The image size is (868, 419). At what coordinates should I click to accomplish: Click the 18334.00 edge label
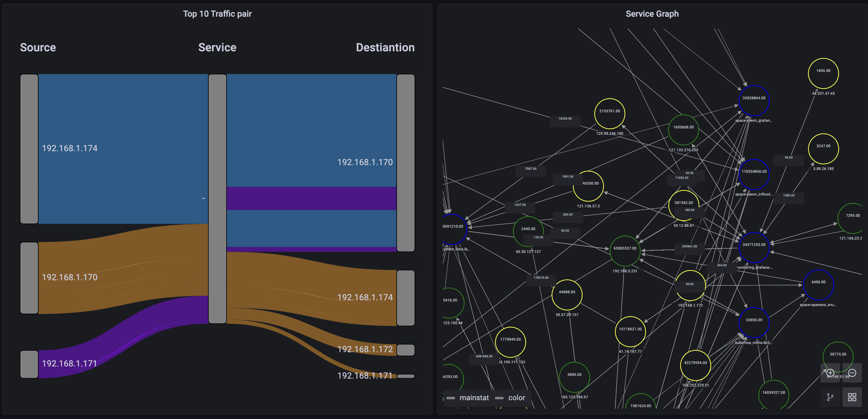[x=565, y=119]
